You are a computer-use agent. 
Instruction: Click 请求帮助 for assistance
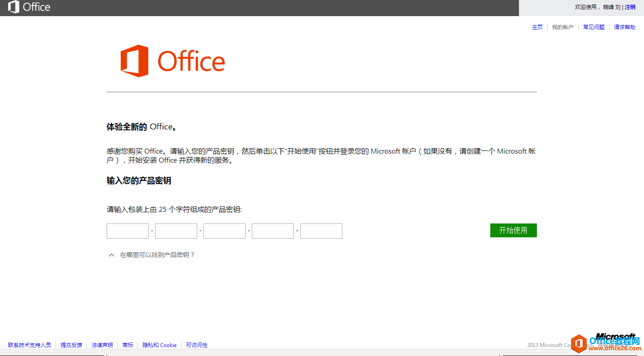pos(624,27)
